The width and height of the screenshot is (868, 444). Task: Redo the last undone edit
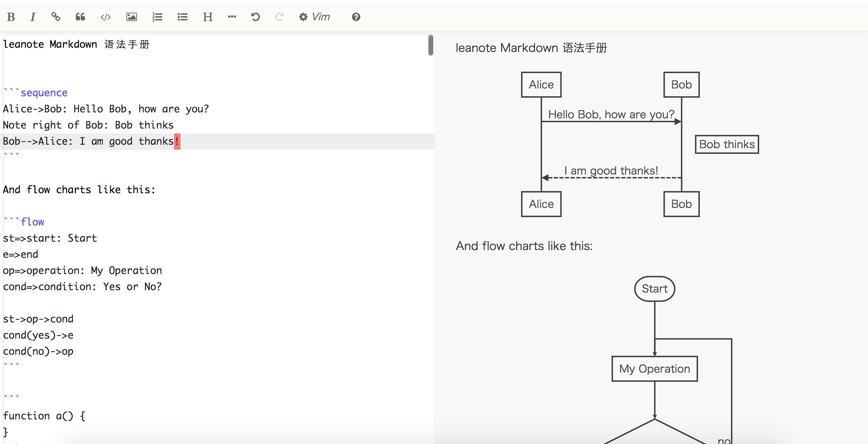[x=279, y=17]
